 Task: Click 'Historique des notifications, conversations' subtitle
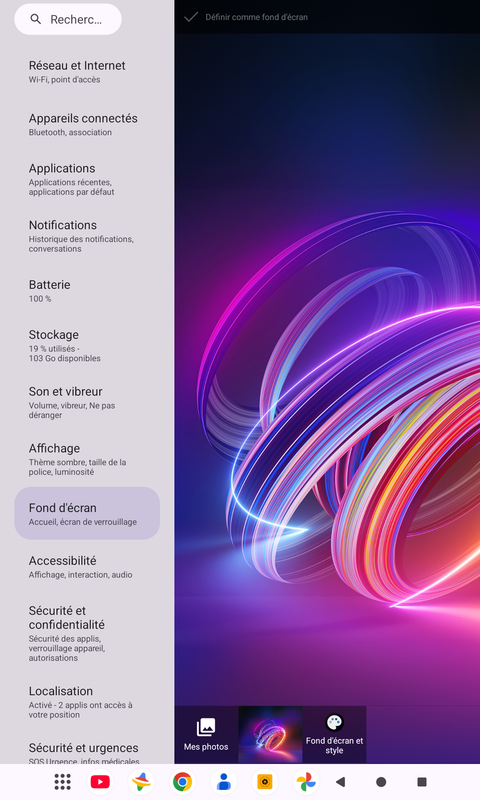pos(81,244)
